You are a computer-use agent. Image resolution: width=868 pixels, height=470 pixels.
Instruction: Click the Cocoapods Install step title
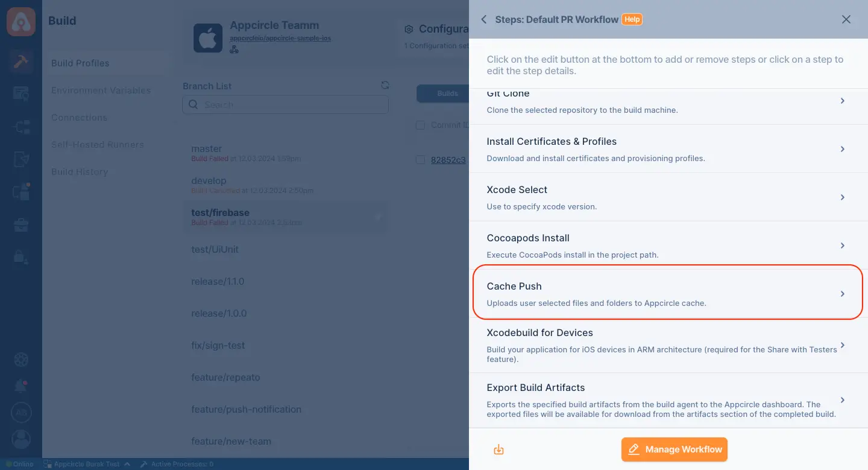click(x=528, y=238)
